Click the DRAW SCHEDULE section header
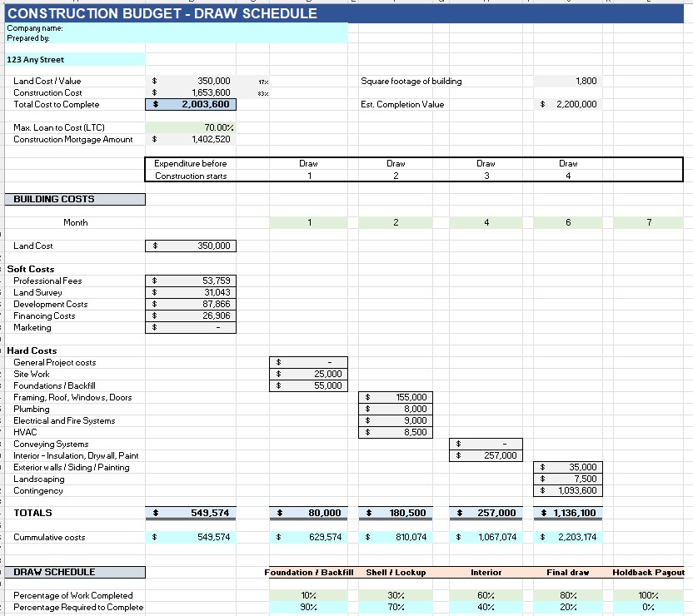Image resolution: width=693 pixels, height=616 pixels. point(75,573)
